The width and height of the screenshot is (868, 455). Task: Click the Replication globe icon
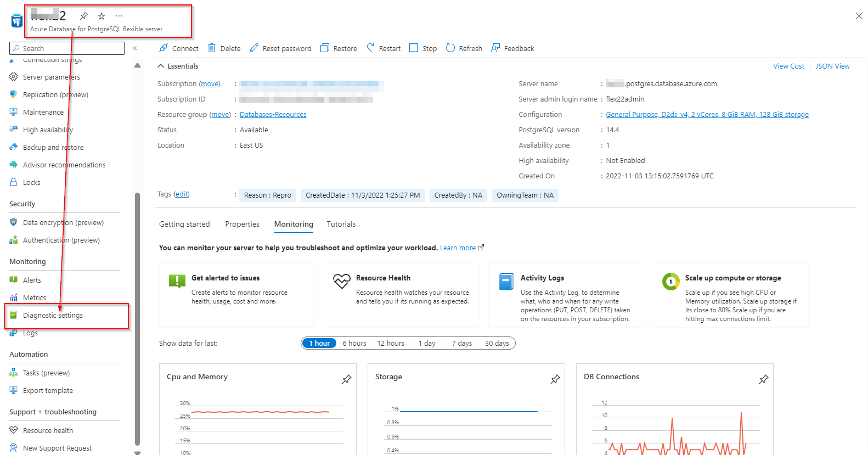pyautogui.click(x=14, y=94)
